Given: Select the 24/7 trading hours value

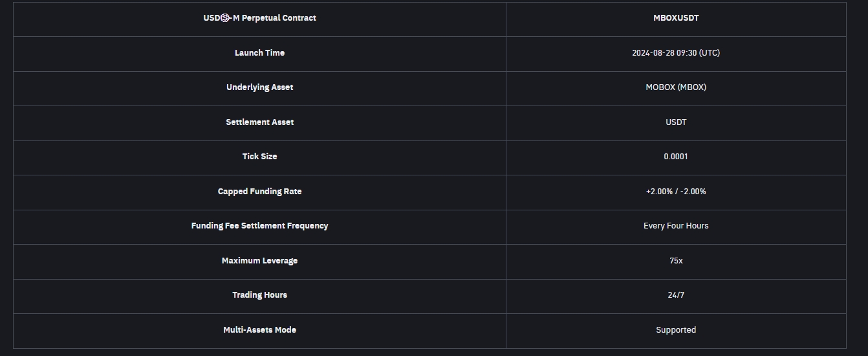Looking at the screenshot, I should (676, 295).
